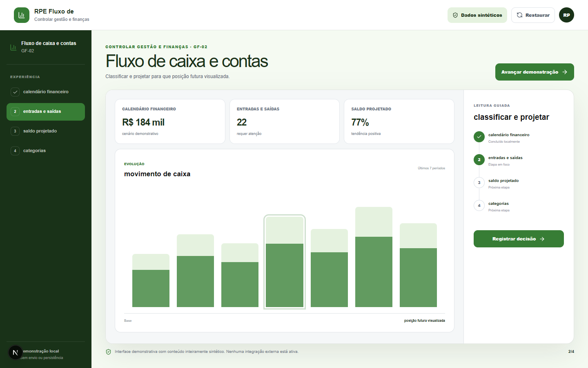Open the Entradas e Saídas 22 card

click(x=285, y=121)
